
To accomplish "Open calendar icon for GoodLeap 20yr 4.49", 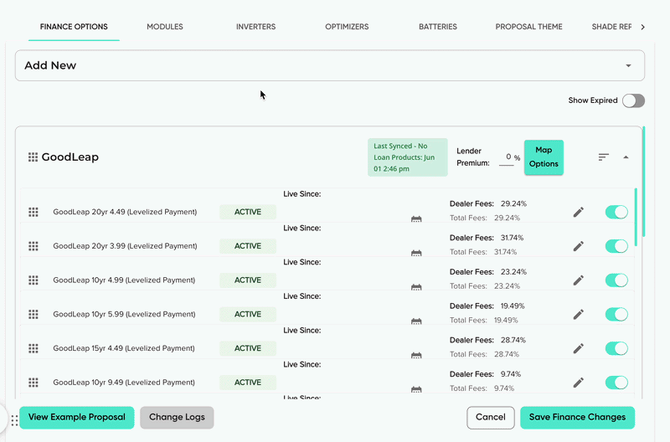I will pos(416,219).
